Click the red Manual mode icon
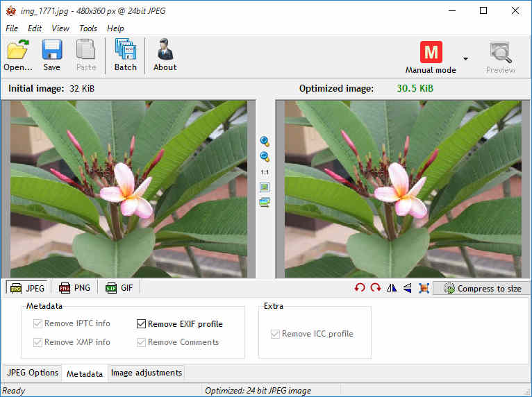Viewport: 532px width, 397px height. (x=431, y=52)
